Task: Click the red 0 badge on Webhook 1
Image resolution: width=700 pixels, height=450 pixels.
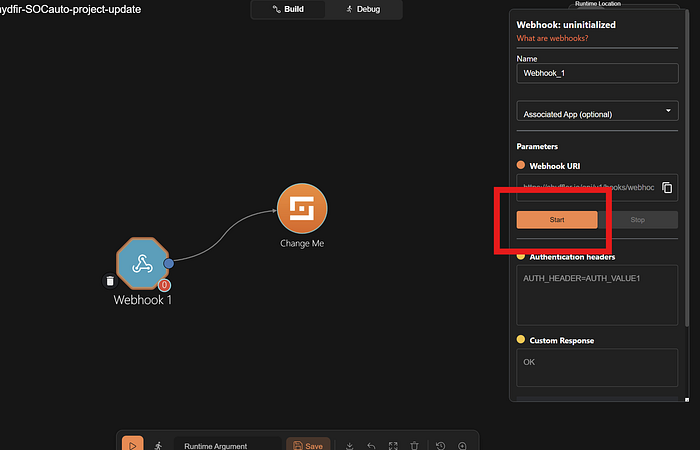Action: click(x=164, y=284)
